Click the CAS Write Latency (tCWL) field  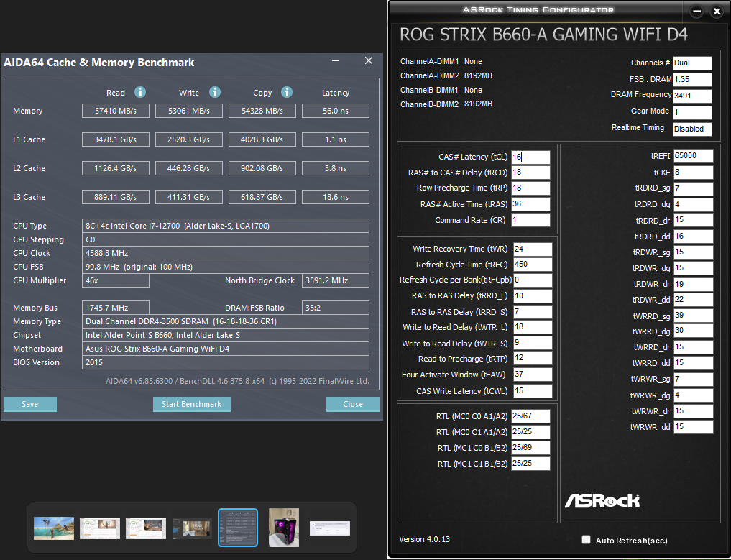[x=533, y=391]
